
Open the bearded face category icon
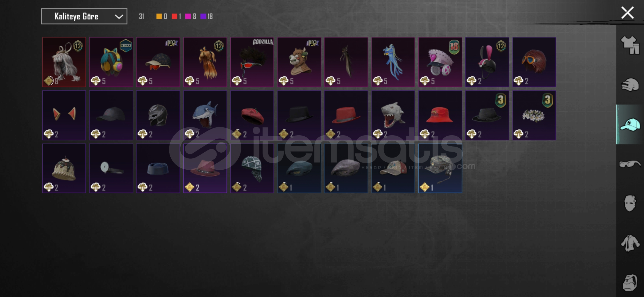click(x=630, y=282)
